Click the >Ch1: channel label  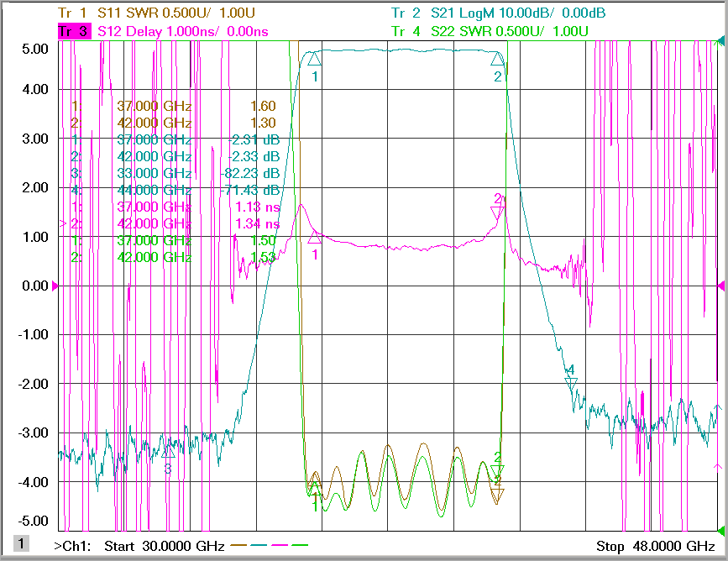72,546
